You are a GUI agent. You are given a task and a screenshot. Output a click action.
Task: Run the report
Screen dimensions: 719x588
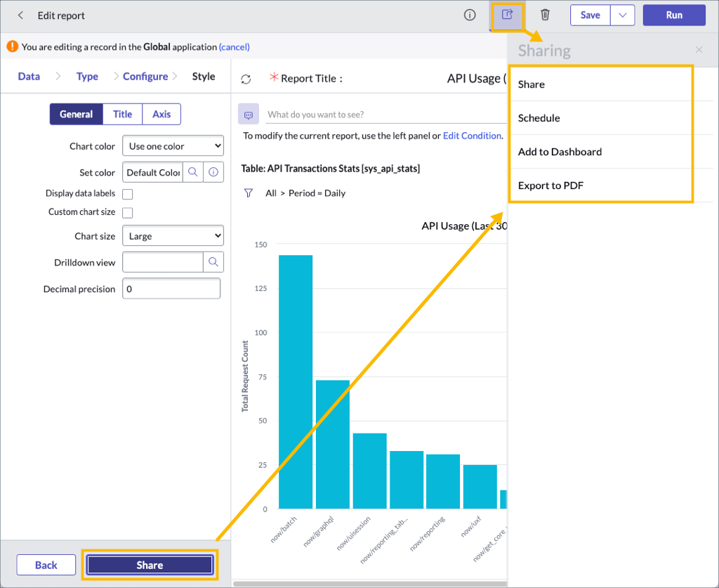click(x=673, y=15)
